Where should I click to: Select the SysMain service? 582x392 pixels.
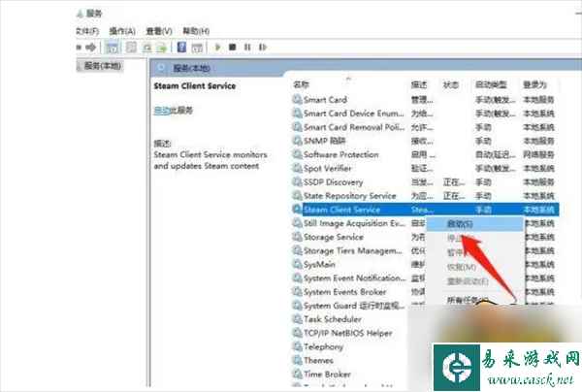click(x=319, y=264)
